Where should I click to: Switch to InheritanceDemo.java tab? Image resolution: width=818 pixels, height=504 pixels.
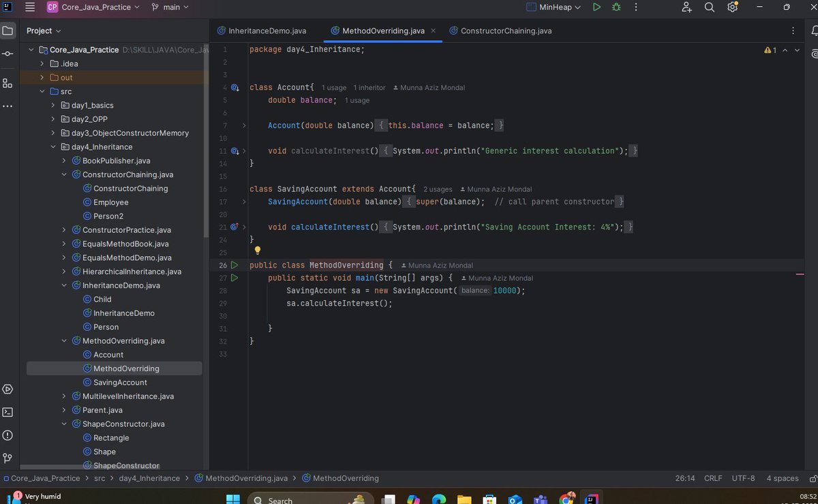261,31
